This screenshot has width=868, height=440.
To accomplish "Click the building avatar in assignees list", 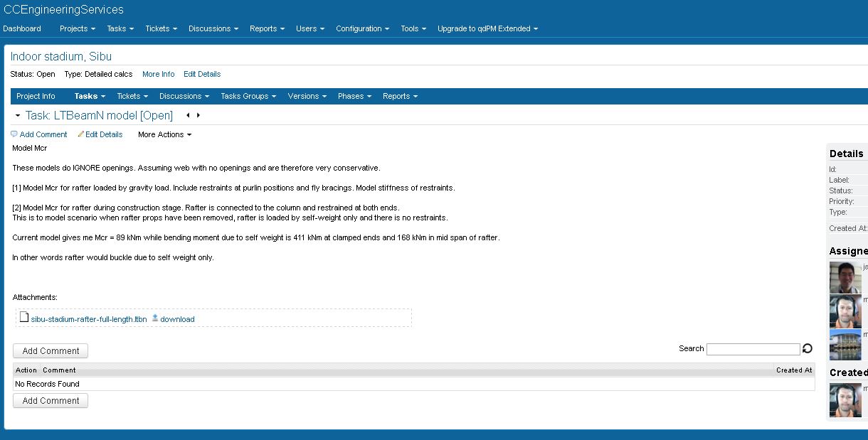I will click(845, 345).
